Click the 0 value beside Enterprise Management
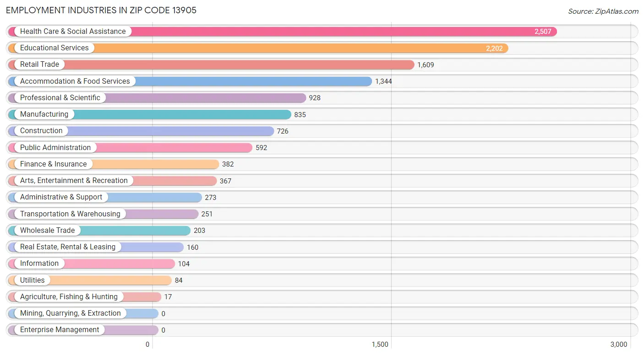 [163, 330]
